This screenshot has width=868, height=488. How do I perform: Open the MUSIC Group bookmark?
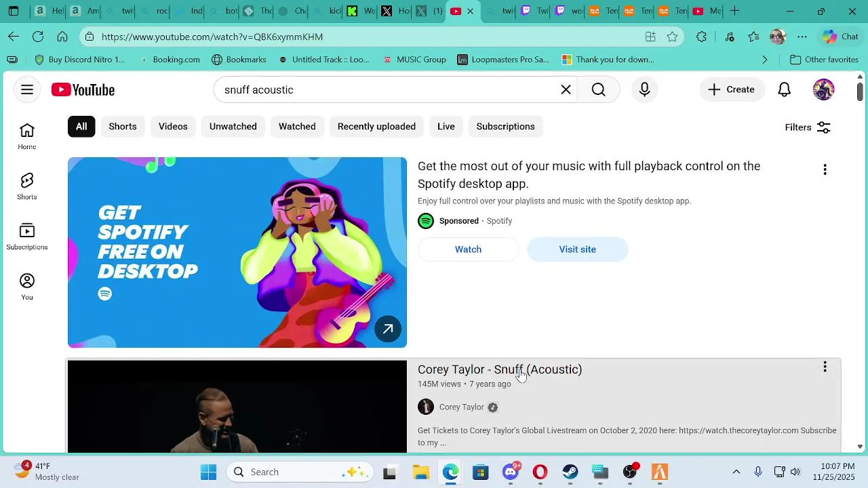(x=414, y=60)
